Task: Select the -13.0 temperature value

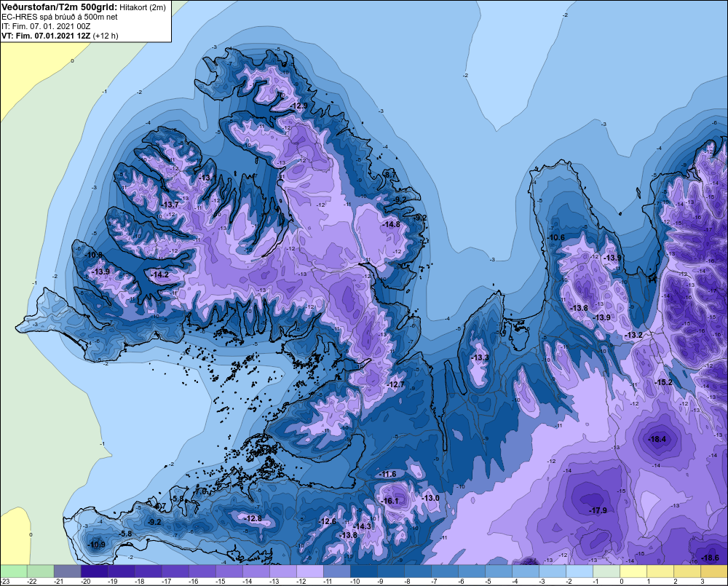Action: click(x=430, y=498)
